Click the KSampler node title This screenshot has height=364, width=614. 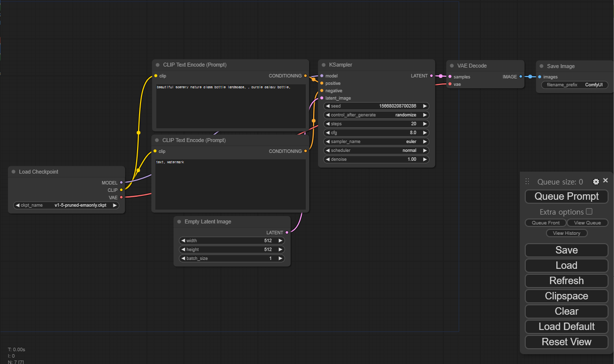coord(341,65)
